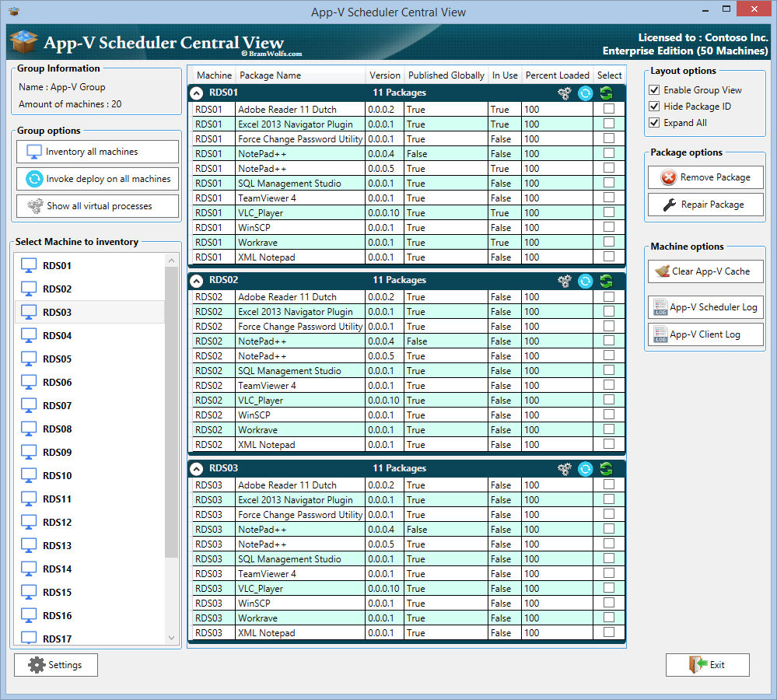Collapse the RDS02 package group
Viewport: 777px width, 700px height.
tap(197, 281)
